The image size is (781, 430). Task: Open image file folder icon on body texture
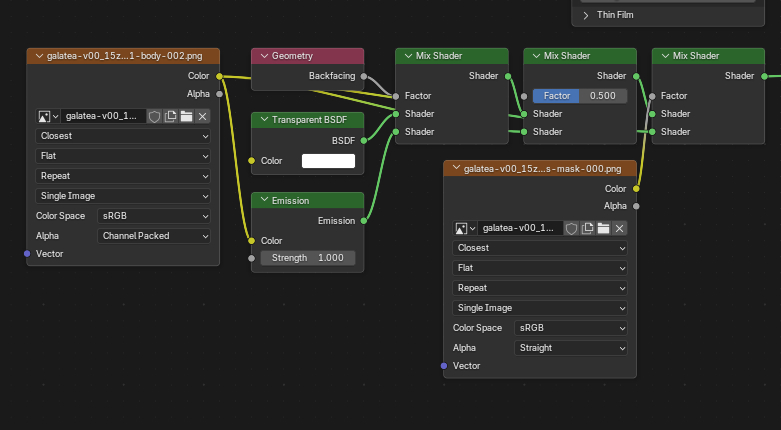[x=187, y=116]
